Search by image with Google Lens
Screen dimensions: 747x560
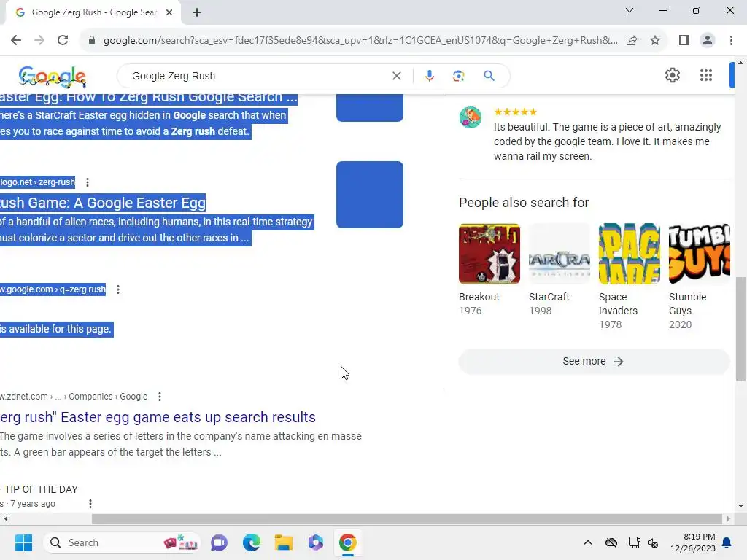pyautogui.click(x=458, y=76)
